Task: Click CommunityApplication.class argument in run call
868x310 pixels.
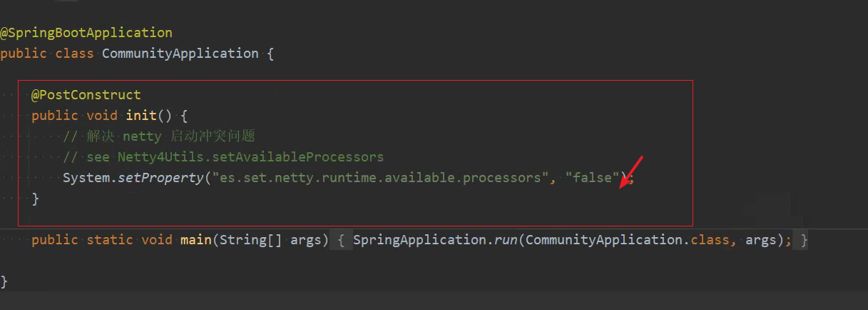Action: click(x=630, y=240)
